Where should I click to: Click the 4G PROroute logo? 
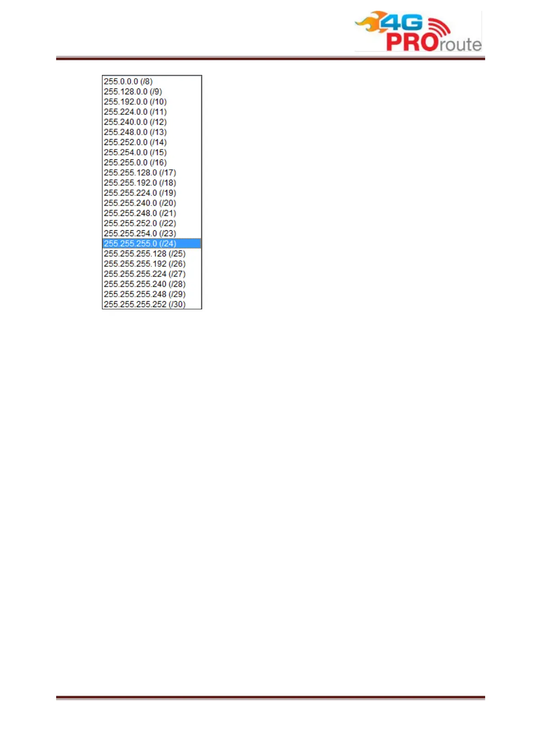[x=418, y=31]
